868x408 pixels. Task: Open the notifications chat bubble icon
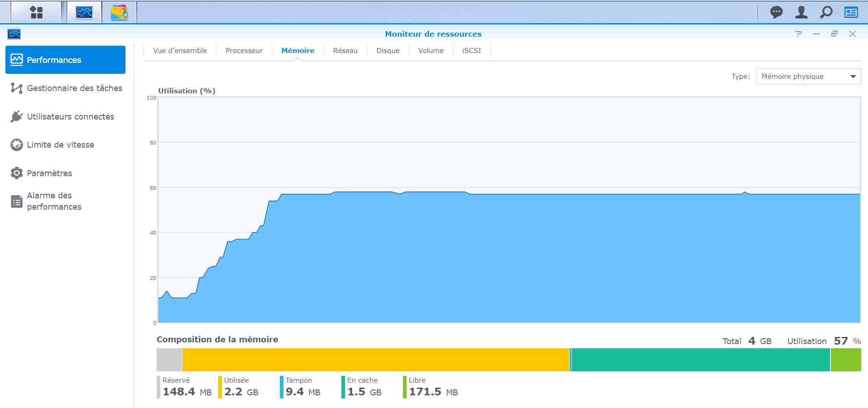coord(776,12)
